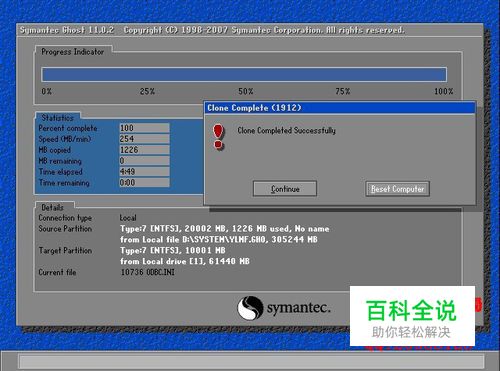Click the Speed (MB/min) value 254
This screenshot has height=371, width=500.
pyautogui.click(x=144, y=139)
